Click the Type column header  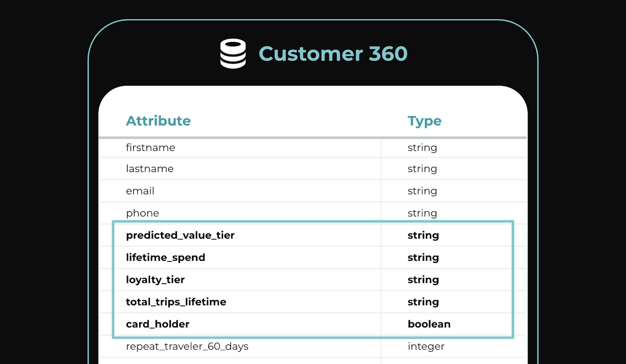424,121
